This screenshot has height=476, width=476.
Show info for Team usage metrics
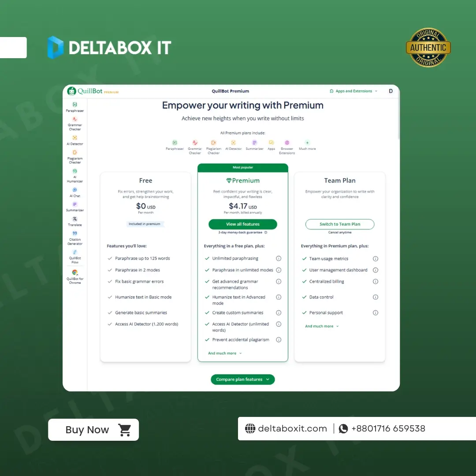coord(376,259)
